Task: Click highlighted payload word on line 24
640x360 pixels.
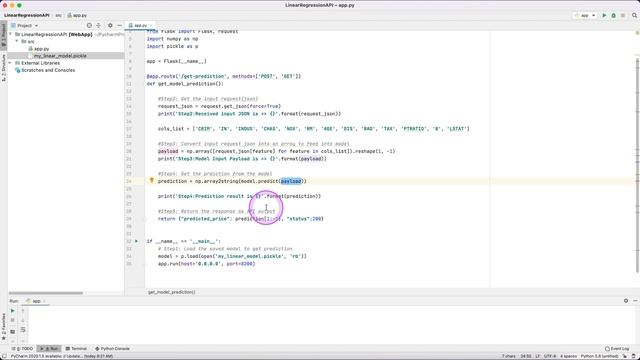Action: (291, 181)
